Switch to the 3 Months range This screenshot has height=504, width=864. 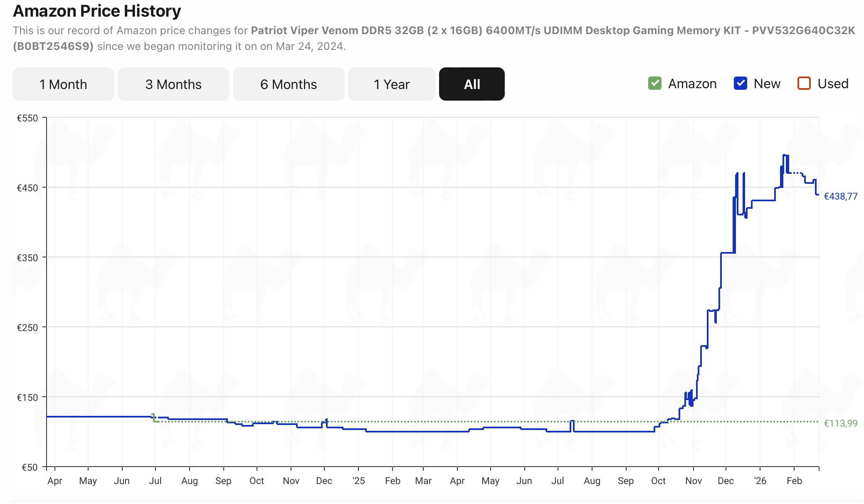pyautogui.click(x=173, y=84)
